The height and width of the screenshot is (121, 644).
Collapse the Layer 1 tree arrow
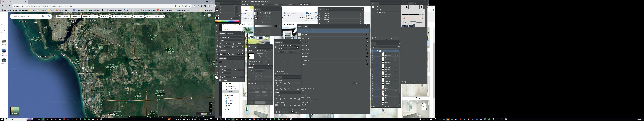pos(378,51)
